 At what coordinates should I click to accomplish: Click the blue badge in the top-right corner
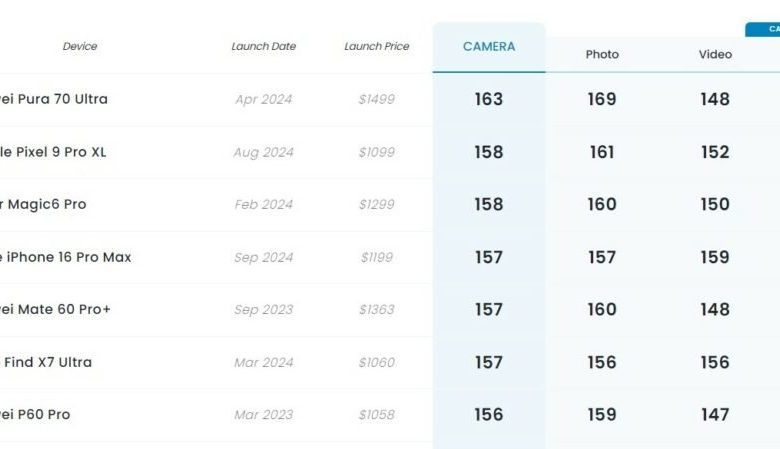point(764,30)
